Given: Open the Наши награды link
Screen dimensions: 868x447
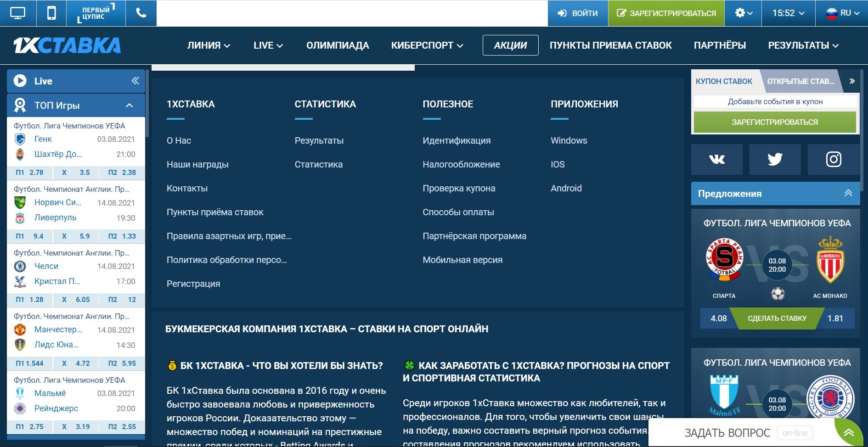Looking at the screenshot, I should click(x=197, y=164).
